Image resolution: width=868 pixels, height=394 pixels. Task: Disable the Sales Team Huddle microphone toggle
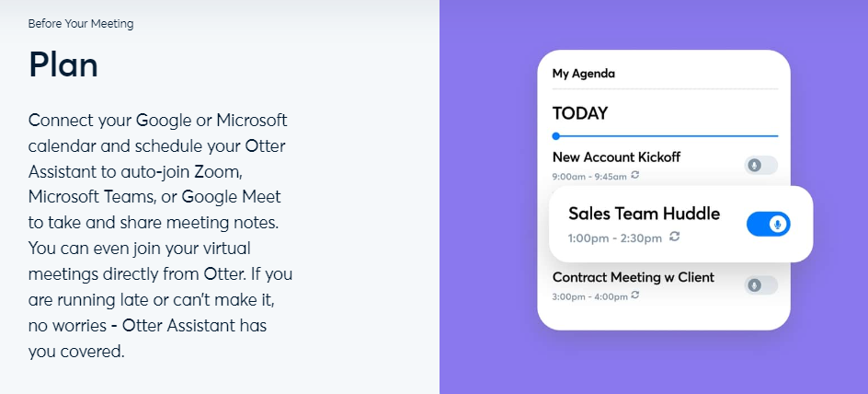(x=768, y=224)
